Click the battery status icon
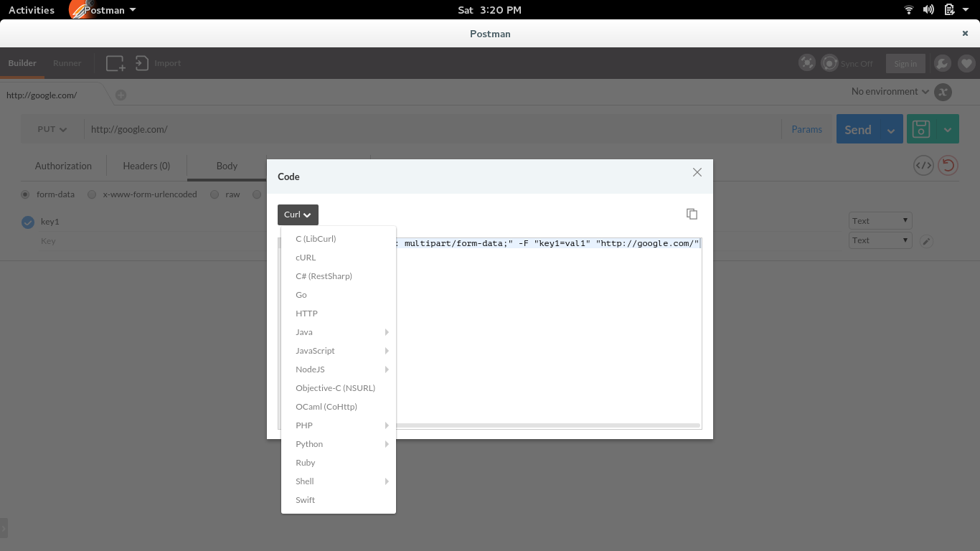This screenshot has width=980, height=551. [949, 10]
